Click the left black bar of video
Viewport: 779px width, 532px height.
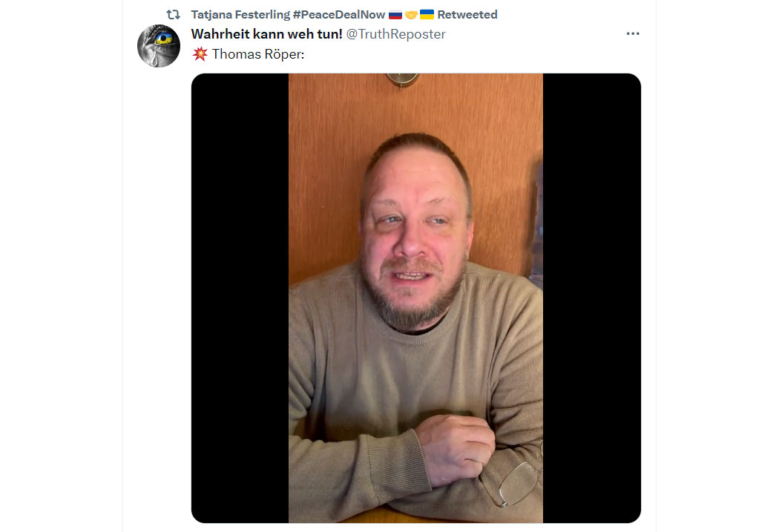[240, 298]
